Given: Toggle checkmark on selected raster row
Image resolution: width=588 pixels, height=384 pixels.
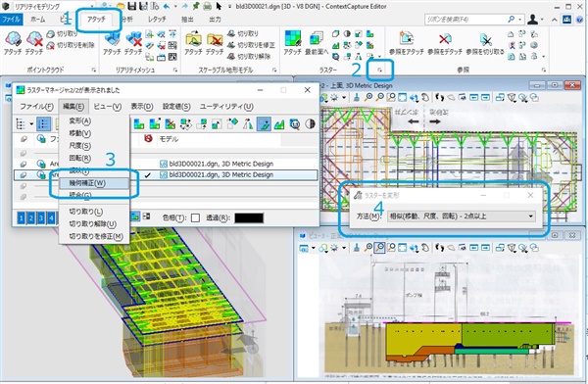Looking at the screenshot, I should click(148, 174).
